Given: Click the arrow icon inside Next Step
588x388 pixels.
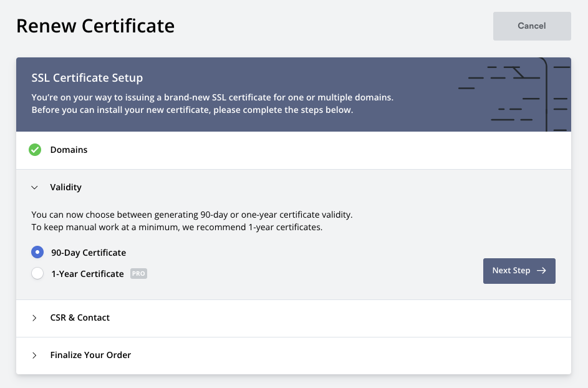Looking at the screenshot, I should 541,271.
